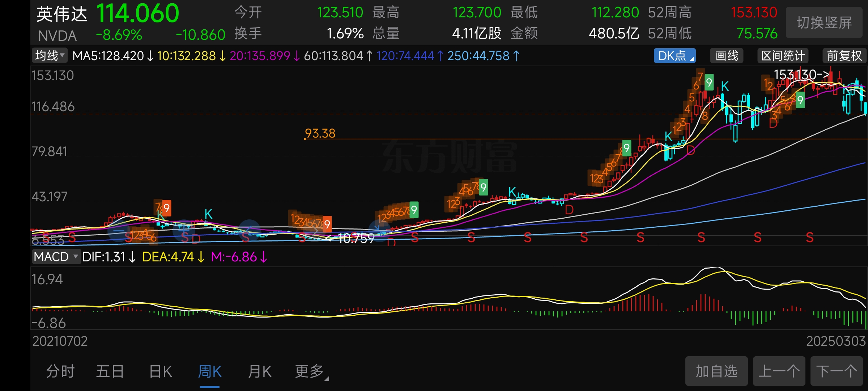Viewport: 868px width, 391px height.
Task: Click the 93.38 orange price line label
Action: pyautogui.click(x=320, y=133)
